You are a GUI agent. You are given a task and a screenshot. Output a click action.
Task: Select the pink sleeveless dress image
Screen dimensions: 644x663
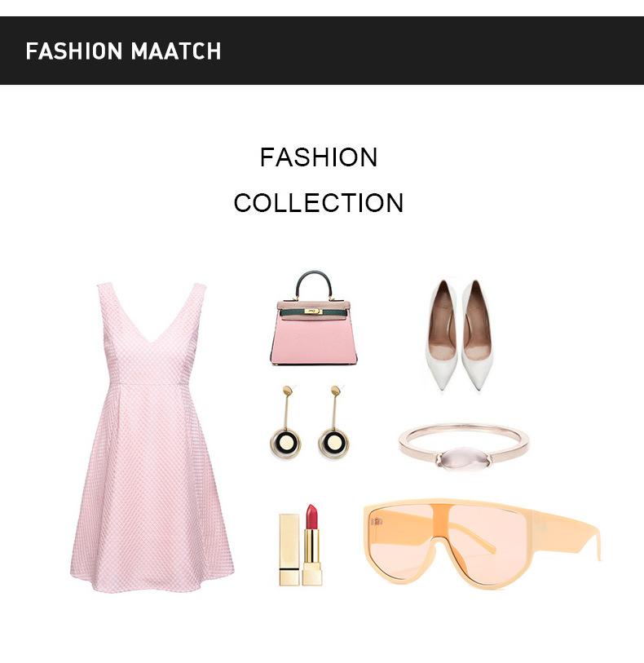(152, 437)
